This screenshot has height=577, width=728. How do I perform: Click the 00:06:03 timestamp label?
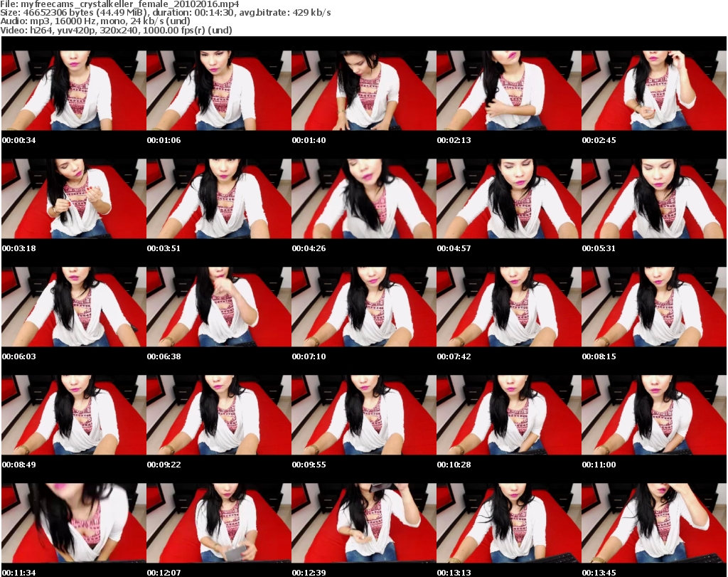pyautogui.click(x=19, y=356)
